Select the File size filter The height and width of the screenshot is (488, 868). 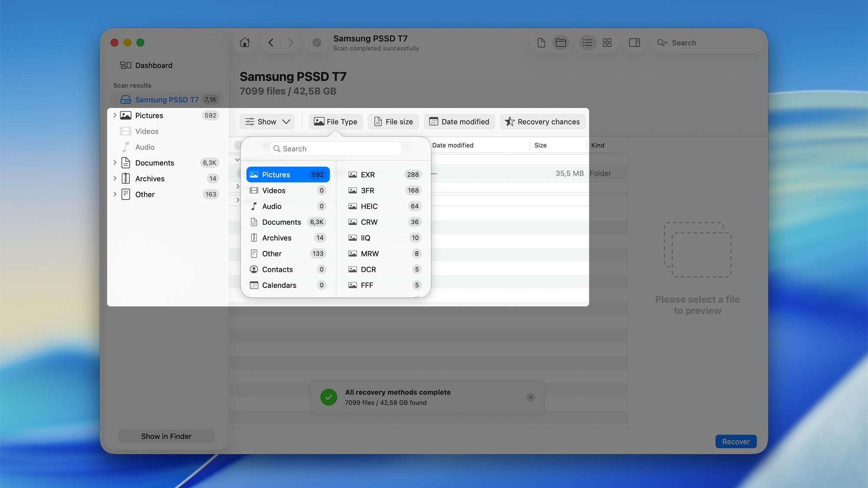[393, 121]
